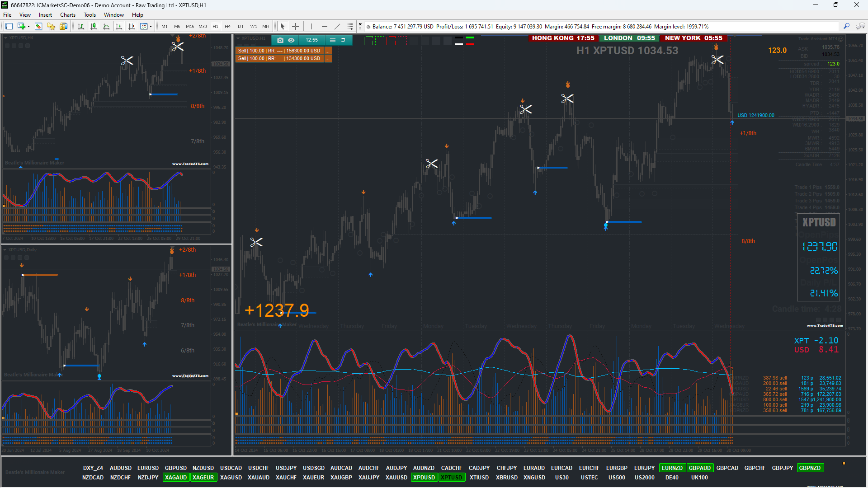Expand the new chart dropdown arrow

28,27
